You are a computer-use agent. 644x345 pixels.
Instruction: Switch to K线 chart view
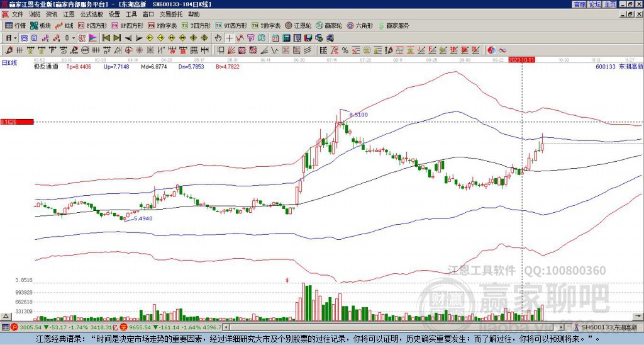click(64, 25)
